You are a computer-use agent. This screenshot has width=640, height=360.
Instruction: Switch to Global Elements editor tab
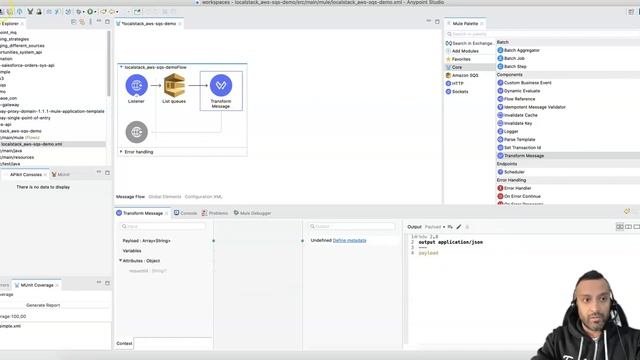click(x=164, y=197)
